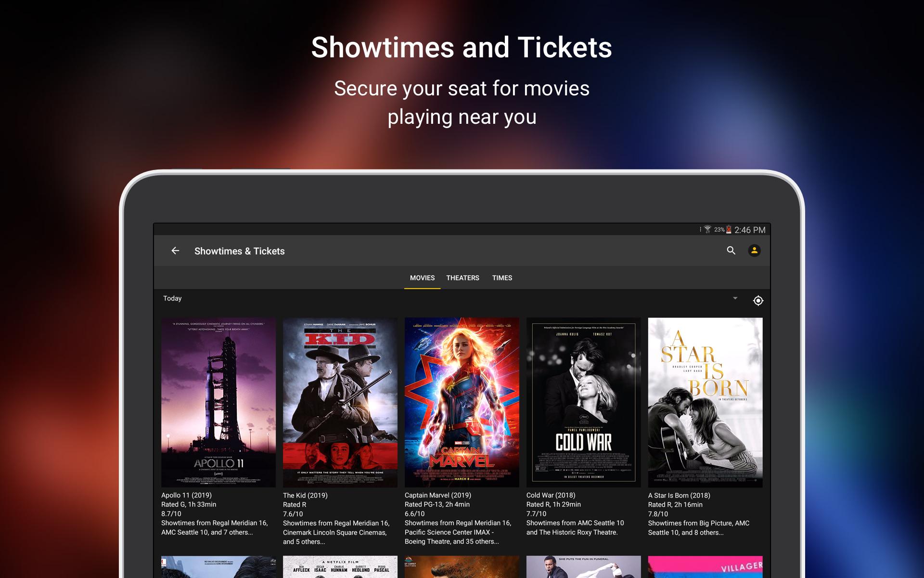Click the 2:46 PM clock

750,230
